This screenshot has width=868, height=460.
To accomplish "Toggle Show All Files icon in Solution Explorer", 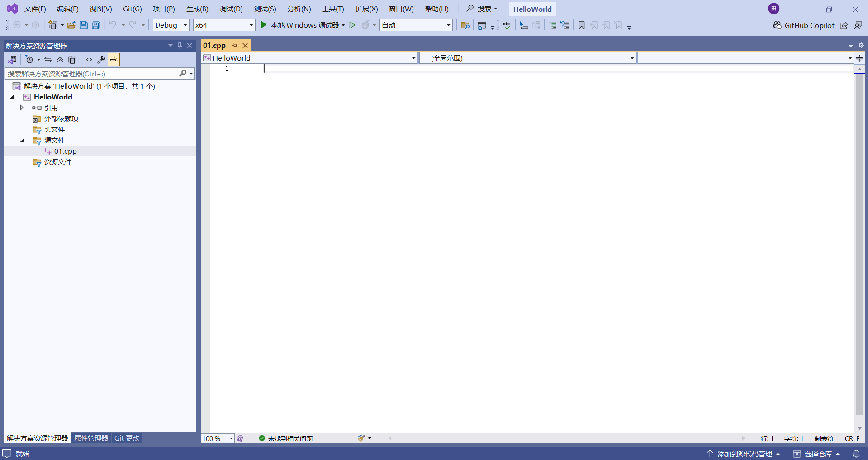I will pos(72,60).
